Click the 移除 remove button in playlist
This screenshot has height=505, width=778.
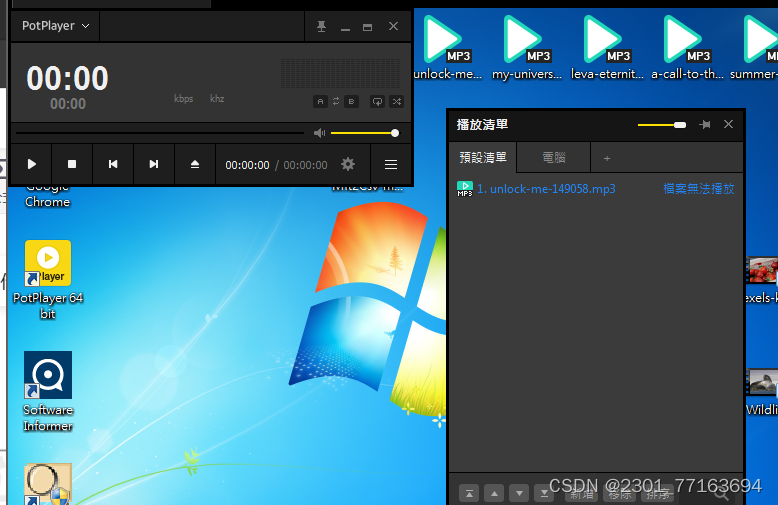coord(619,494)
